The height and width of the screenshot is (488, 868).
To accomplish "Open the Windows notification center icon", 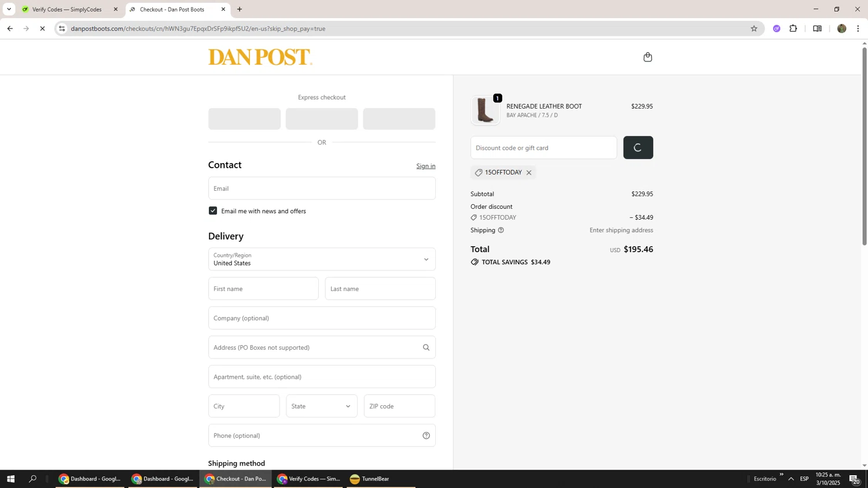I will tap(855, 479).
